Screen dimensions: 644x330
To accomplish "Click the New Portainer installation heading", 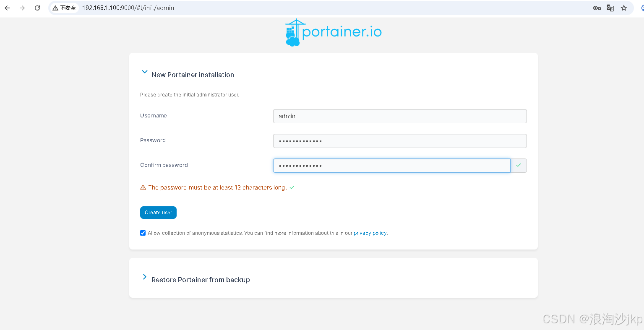I will (193, 75).
